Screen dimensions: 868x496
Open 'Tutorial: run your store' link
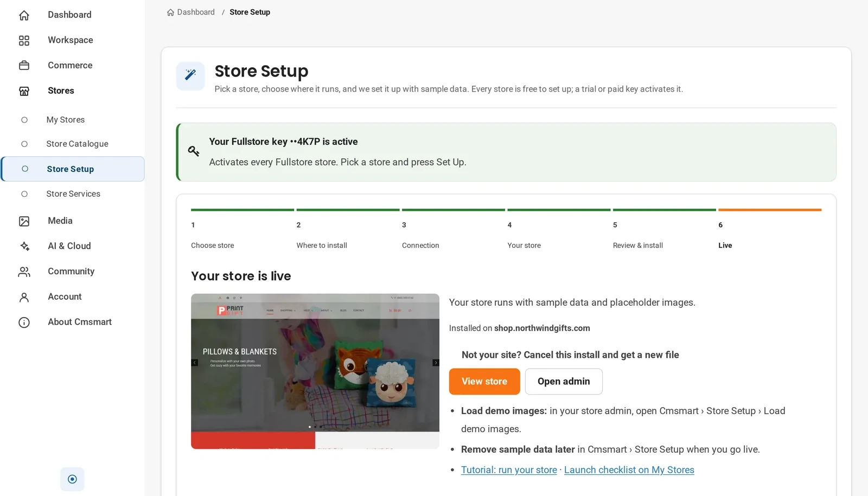click(509, 470)
